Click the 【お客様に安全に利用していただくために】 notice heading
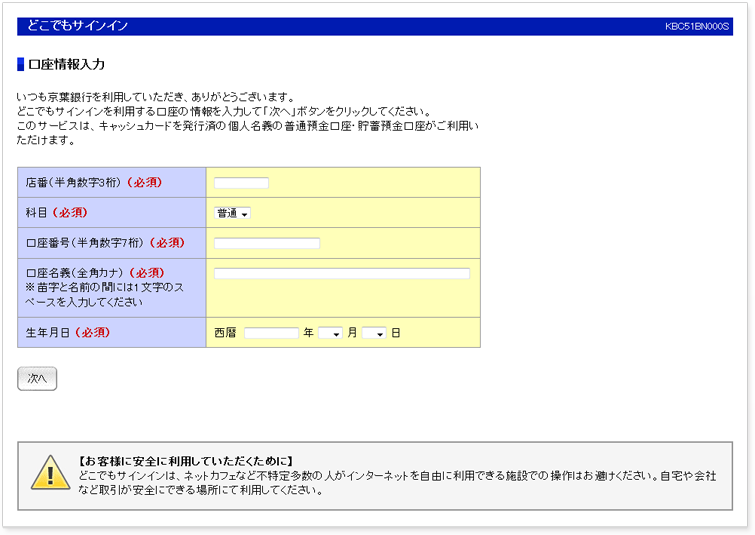Screen dimensions: 755x535 coord(185,461)
